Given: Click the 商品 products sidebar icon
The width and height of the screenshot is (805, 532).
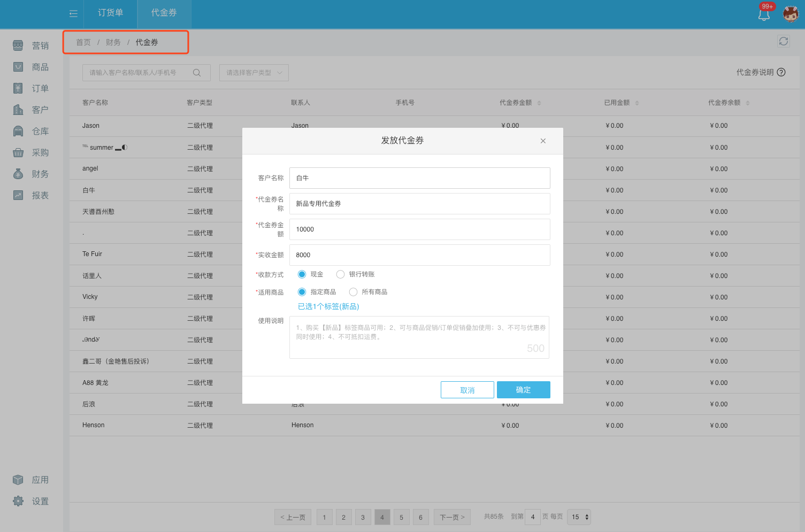Looking at the screenshot, I should point(18,67).
